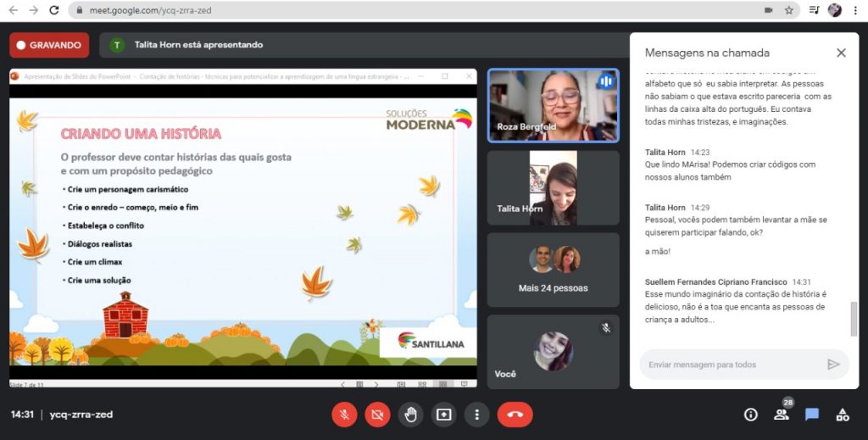Hang up with the red leave call button
The height and width of the screenshot is (440, 868).
515,415
